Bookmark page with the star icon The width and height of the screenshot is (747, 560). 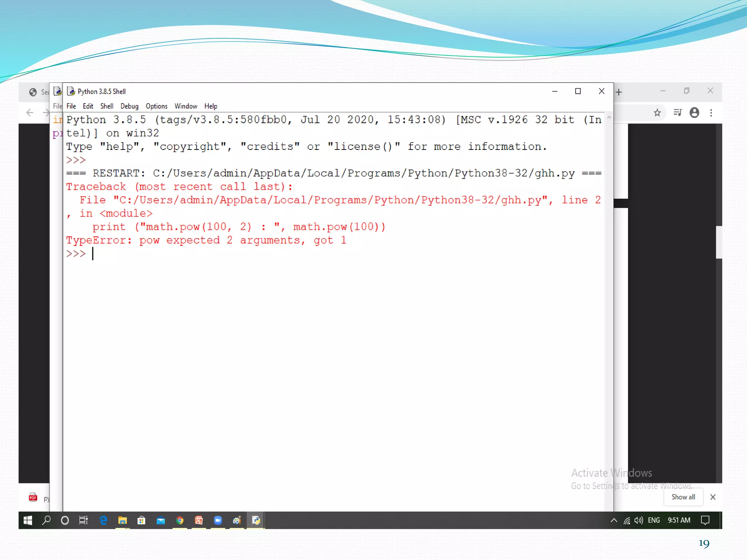[657, 113]
